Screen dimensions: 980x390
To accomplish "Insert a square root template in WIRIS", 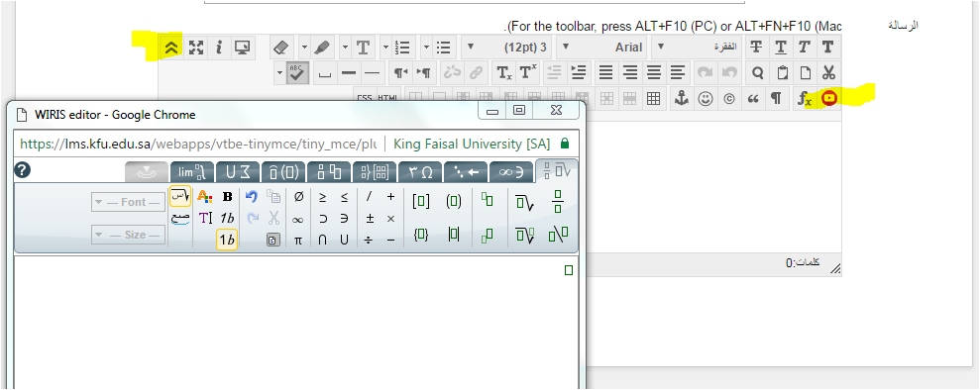I will 524,202.
